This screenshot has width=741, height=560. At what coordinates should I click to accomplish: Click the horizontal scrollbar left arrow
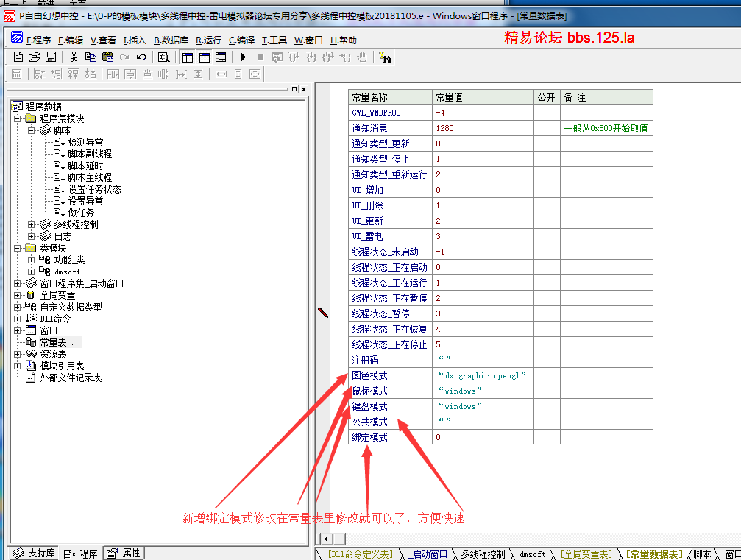click(326, 538)
